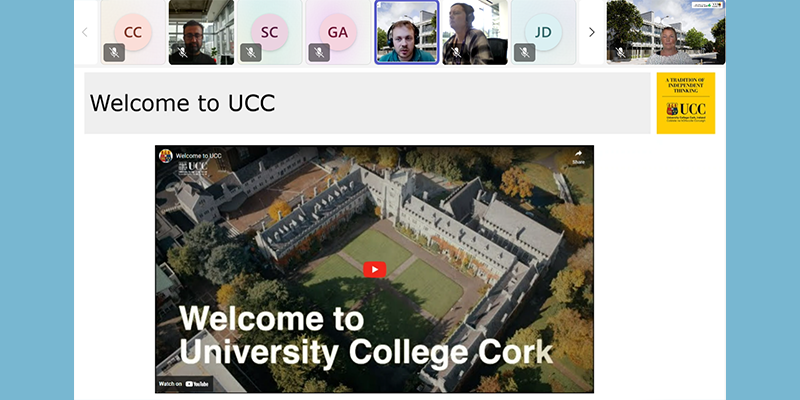800x400 pixels.
Task: Click the yellow UCC logo banner
Action: (x=686, y=103)
